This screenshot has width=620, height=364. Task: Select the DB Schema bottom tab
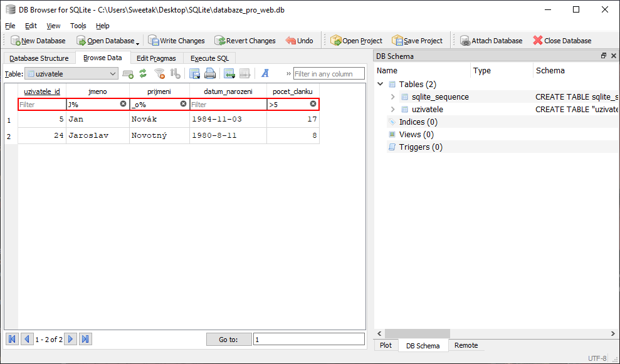423,345
